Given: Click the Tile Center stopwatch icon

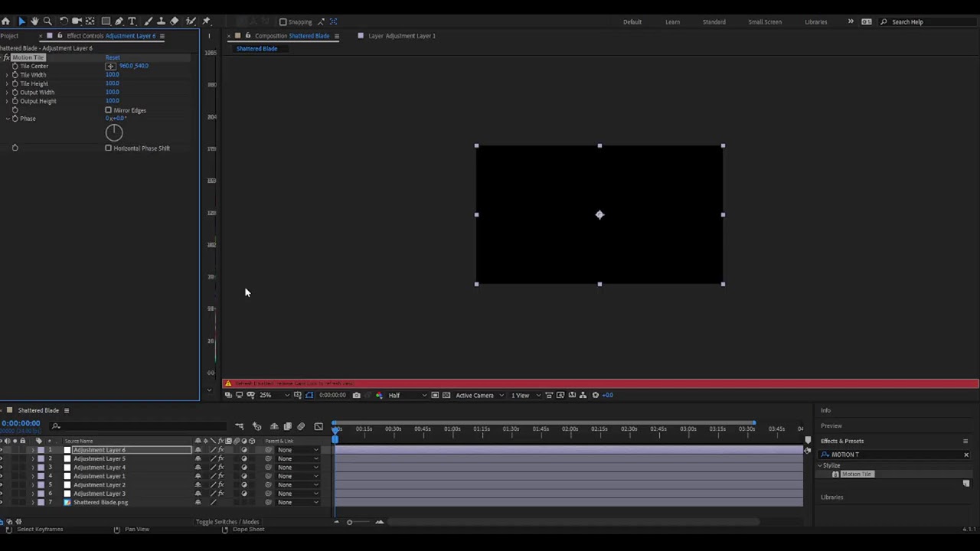Looking at the screenshot, I should (15, 66).
